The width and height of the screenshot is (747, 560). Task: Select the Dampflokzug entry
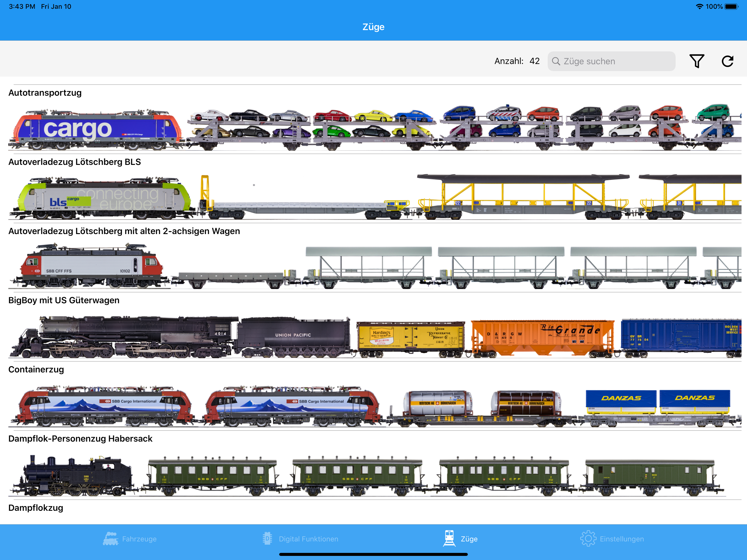click(36, 508)
